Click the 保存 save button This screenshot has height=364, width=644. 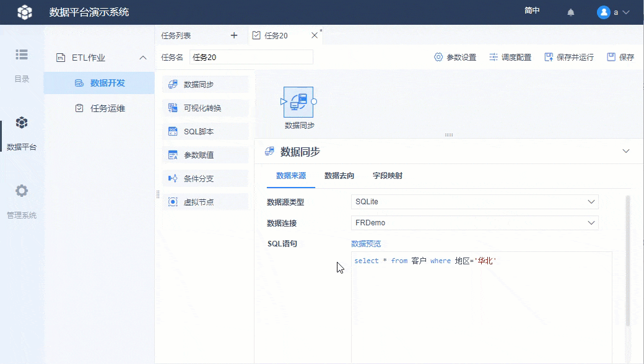point(620,58)
